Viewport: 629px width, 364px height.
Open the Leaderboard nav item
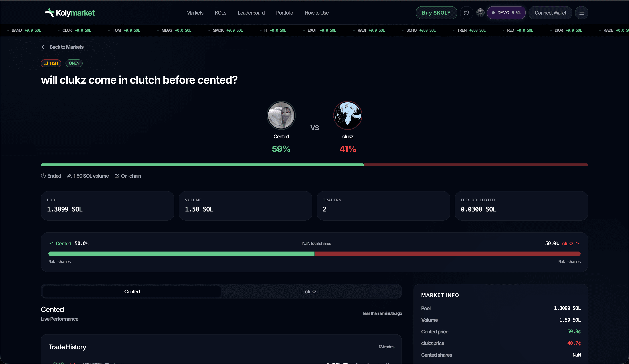click(251, 13)
